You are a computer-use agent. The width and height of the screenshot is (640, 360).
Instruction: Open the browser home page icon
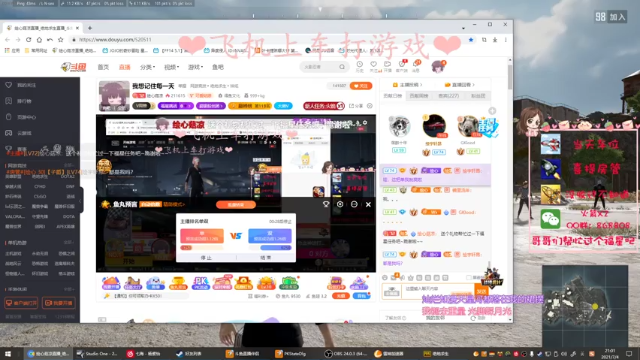39,40
